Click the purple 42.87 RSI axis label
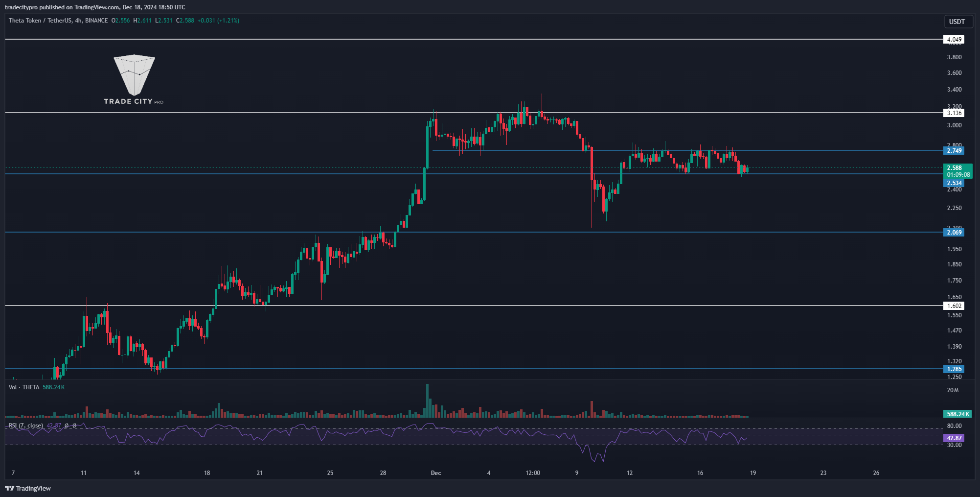Viewport: 980px width, 497px height. pos(954,438)
